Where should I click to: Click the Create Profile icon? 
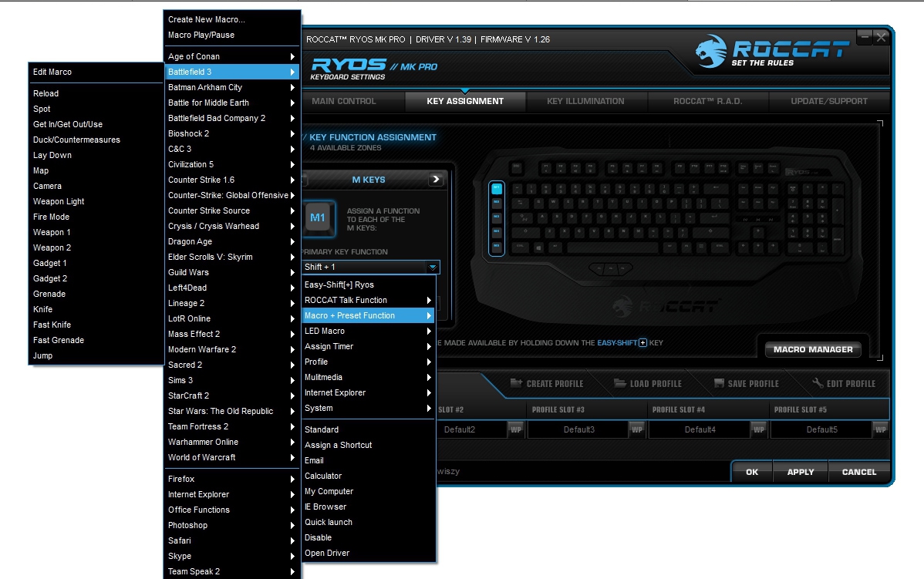(x=516, y=383)
